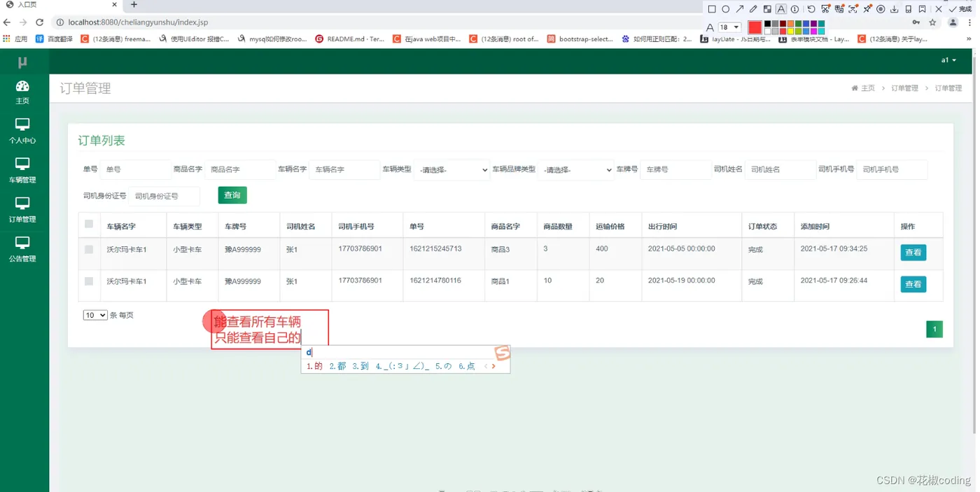This screenshot has width=980, height=492.
Task: Focus the 车牌号 search field
Action: tap(675, 169)
